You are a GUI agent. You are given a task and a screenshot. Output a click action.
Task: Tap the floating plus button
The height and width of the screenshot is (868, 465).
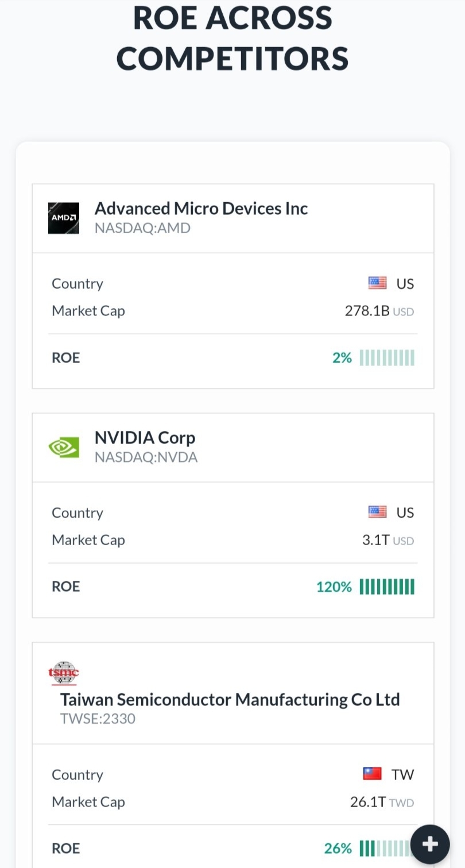click(430, 844)
